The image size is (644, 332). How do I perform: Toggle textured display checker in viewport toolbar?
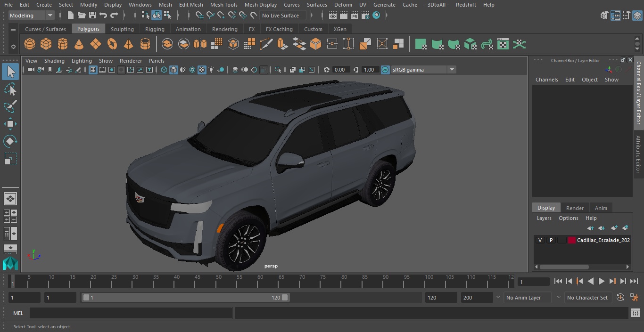pyautogui.click(x=202, y=70)
